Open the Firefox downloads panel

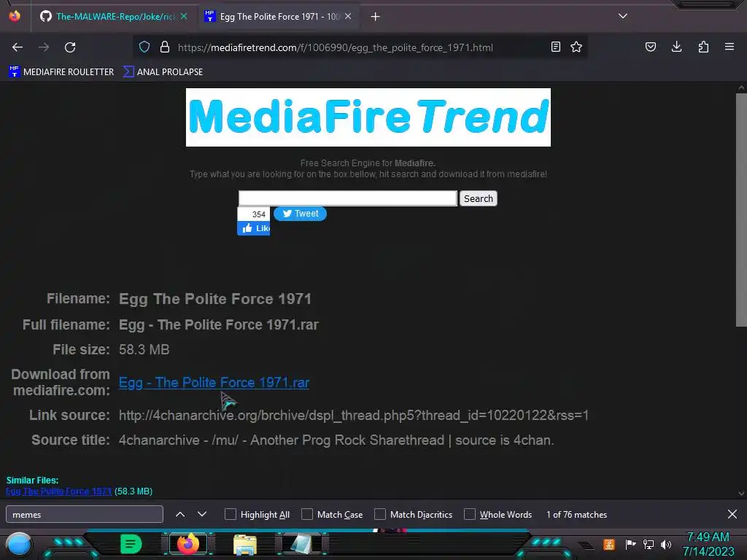click(x=676, y=47)
